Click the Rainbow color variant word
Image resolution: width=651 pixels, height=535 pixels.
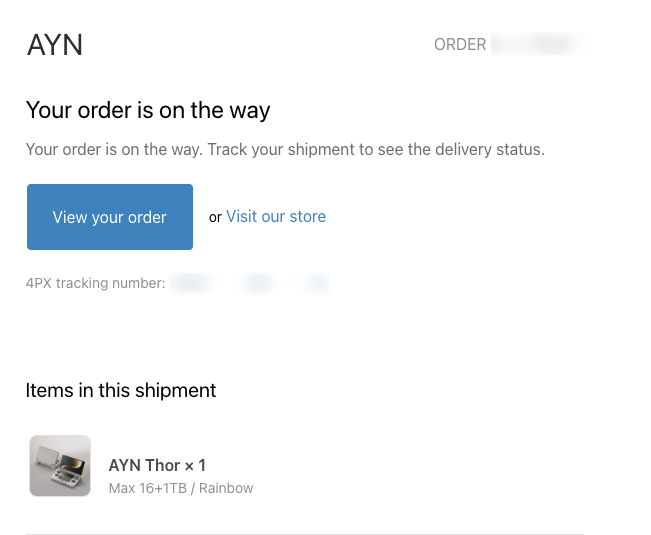pos(226,489)
